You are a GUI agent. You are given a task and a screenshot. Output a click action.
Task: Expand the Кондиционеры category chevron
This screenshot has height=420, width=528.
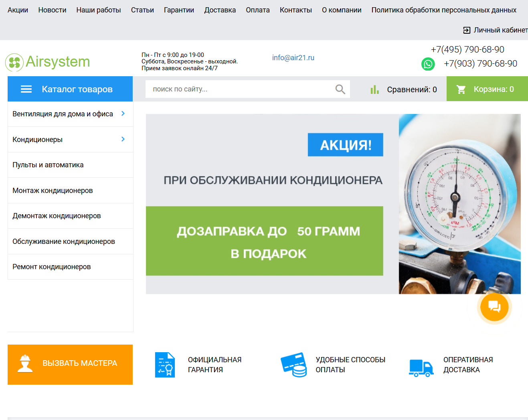(x=123, y=139)
